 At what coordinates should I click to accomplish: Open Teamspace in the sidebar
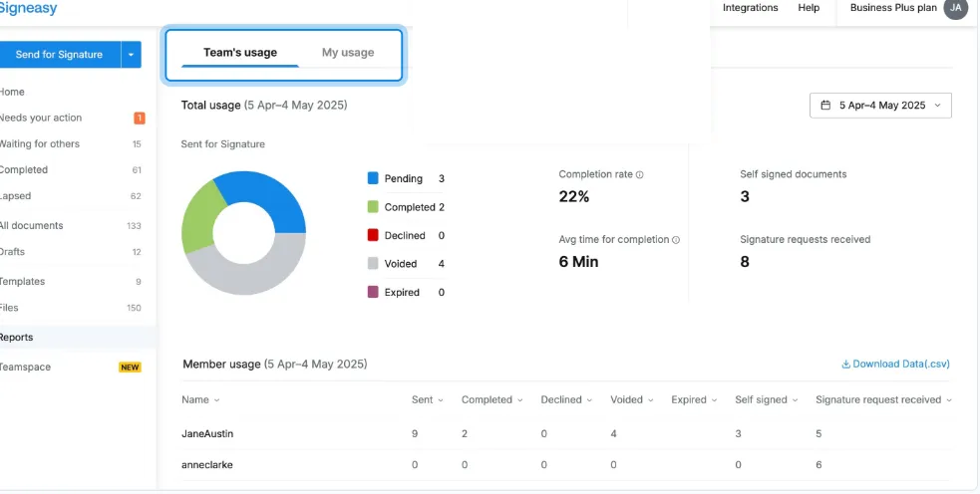pyautogui.click(x=26, y=368)
